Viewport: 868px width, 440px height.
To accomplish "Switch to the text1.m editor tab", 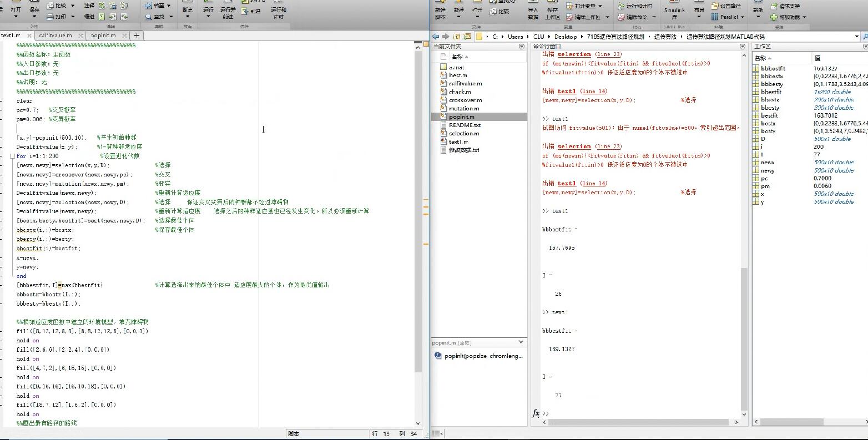I will 10,36.
